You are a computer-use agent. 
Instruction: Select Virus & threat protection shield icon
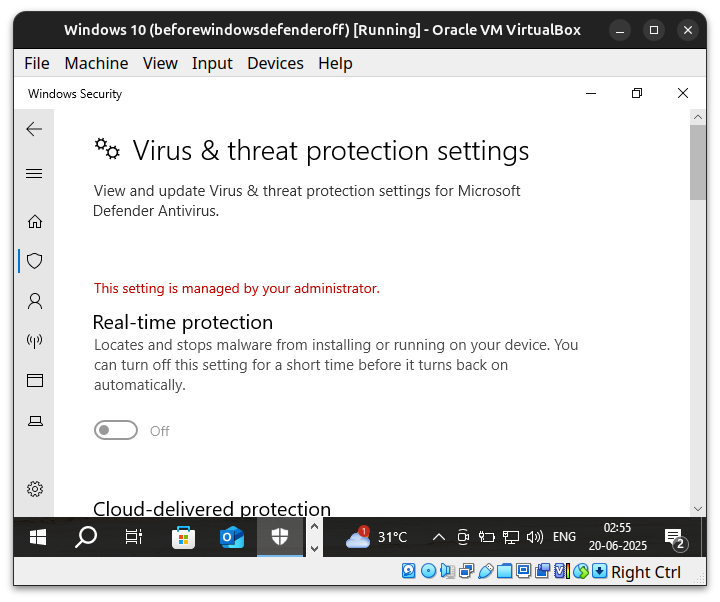[x=35, y=261]
